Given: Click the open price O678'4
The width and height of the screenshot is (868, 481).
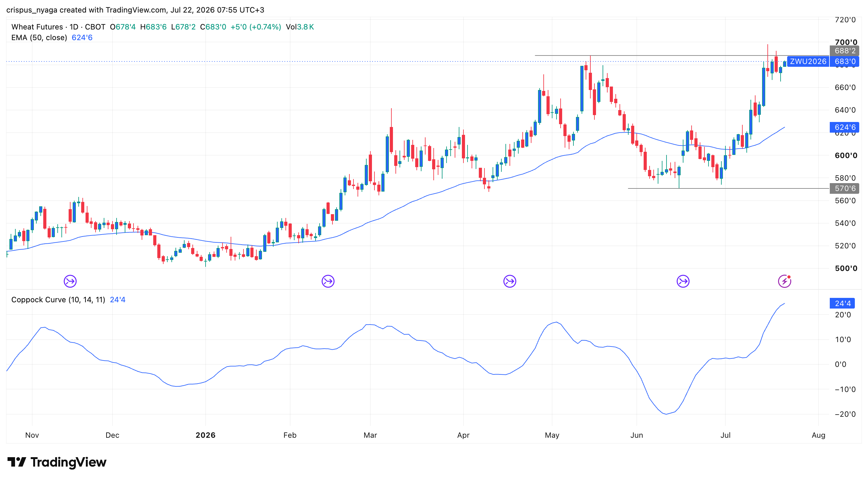Looking at the screenshot, I should coord(123,27).
